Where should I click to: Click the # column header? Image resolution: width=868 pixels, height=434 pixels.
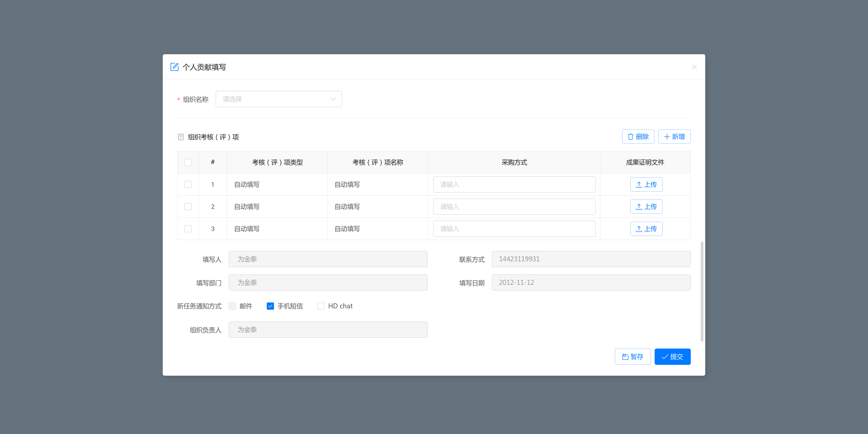(x=213, y=162)
